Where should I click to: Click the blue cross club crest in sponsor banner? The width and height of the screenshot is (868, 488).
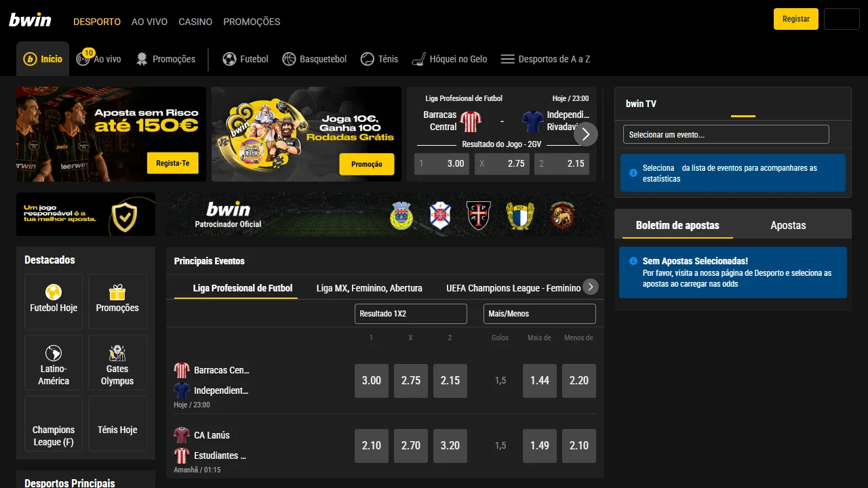[440, 216]
